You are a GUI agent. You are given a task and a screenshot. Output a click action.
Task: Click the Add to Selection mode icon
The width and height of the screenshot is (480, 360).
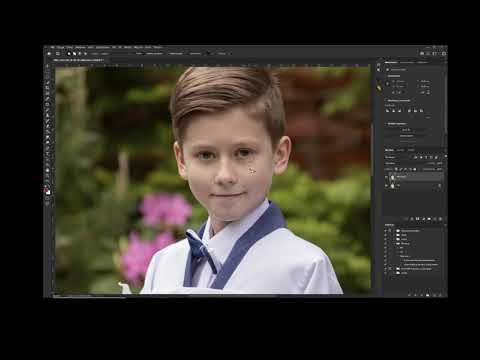click(x=74, y=53)
